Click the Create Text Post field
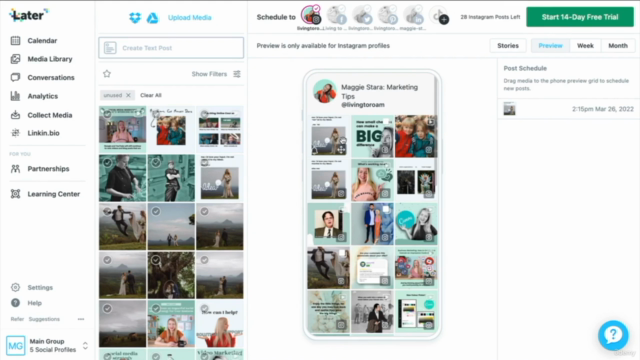The width and height of the screenshot is (640, 360). pyautogui.click(x=171, y=48)
